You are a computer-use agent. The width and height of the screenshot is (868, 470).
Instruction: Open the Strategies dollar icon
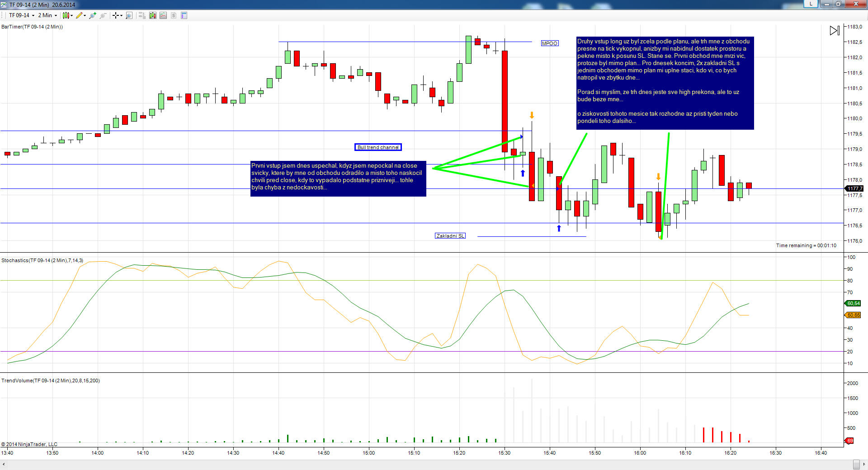coord(174,15)
